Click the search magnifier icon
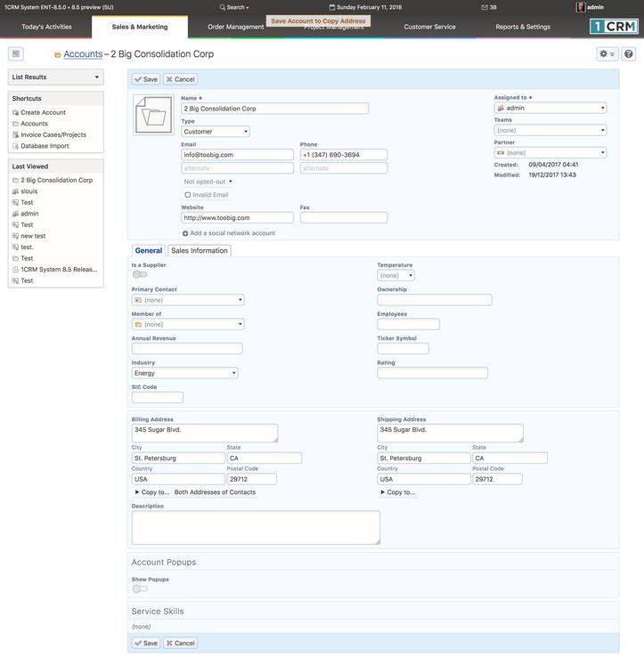Image resolution: width=644 pixels, height=657 pixels. pos(222,7)
